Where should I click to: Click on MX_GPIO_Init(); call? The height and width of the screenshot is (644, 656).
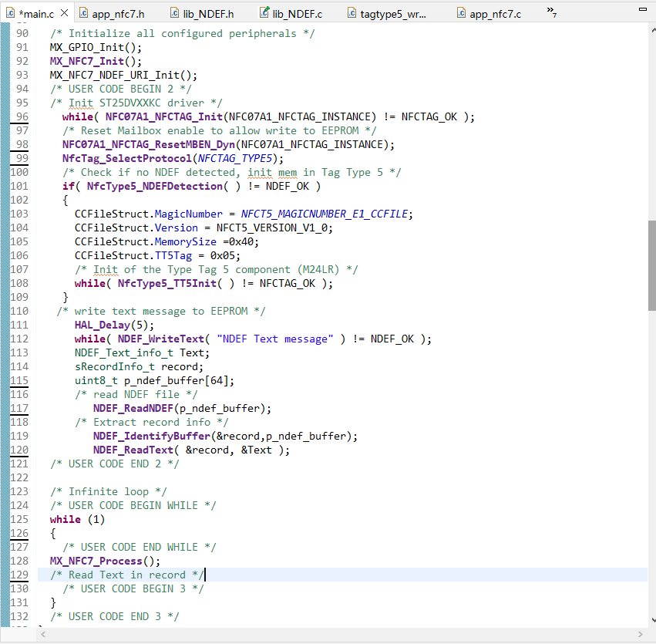(96, 47)
